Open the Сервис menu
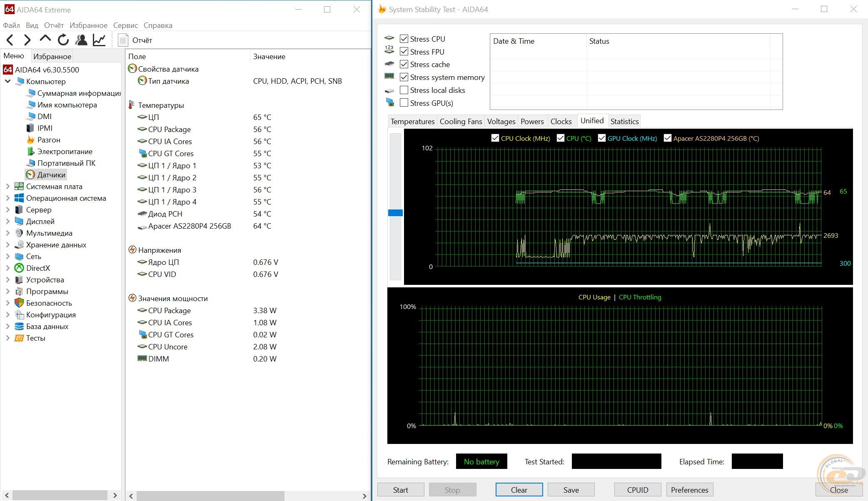The height and width of the screenshot is (501, 868). 125,25
